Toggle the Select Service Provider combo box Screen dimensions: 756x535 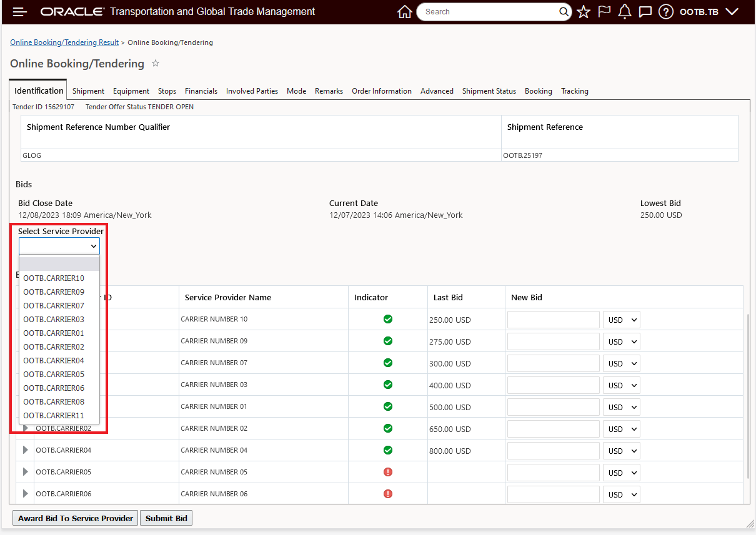pyautogui.click(x=59, y=246)
